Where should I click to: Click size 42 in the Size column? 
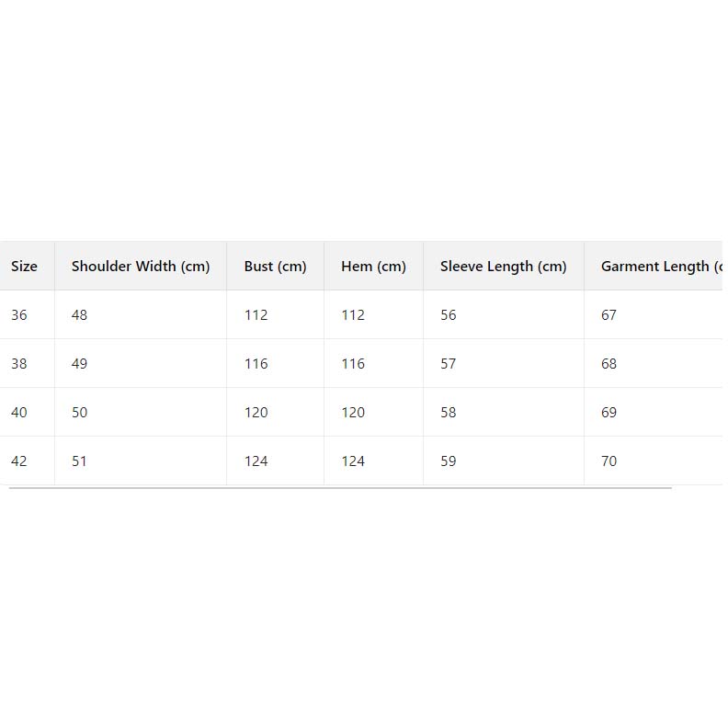tap(19, 461)
